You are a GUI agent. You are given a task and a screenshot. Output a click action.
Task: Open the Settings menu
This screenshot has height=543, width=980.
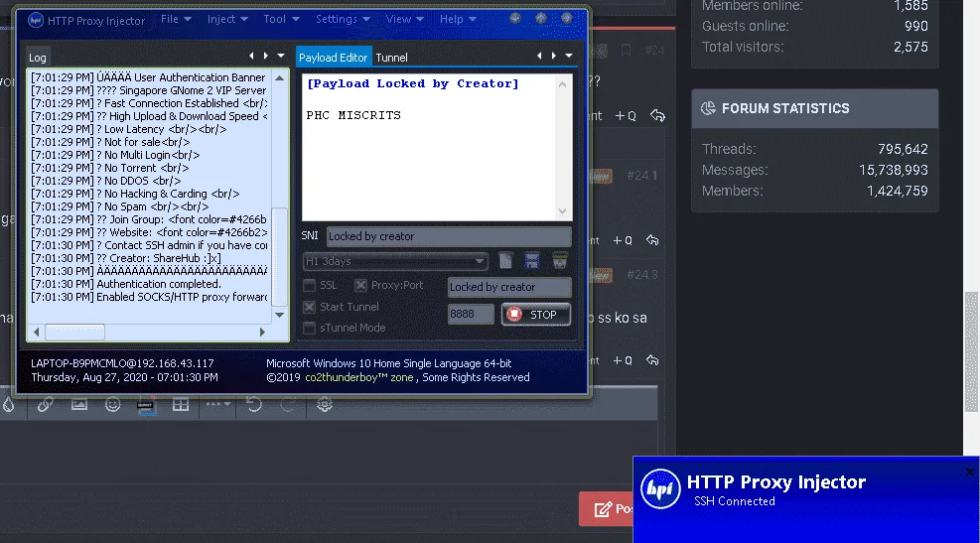(343, 20)
